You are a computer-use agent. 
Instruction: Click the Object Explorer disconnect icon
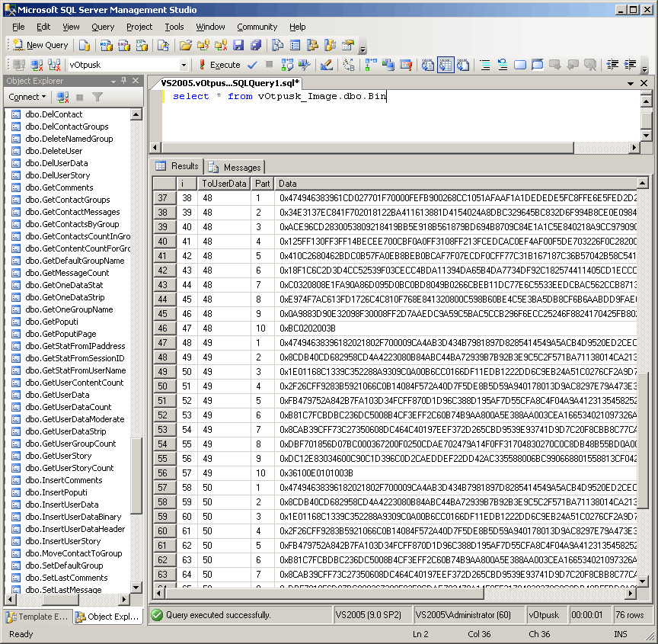(62, 97)
